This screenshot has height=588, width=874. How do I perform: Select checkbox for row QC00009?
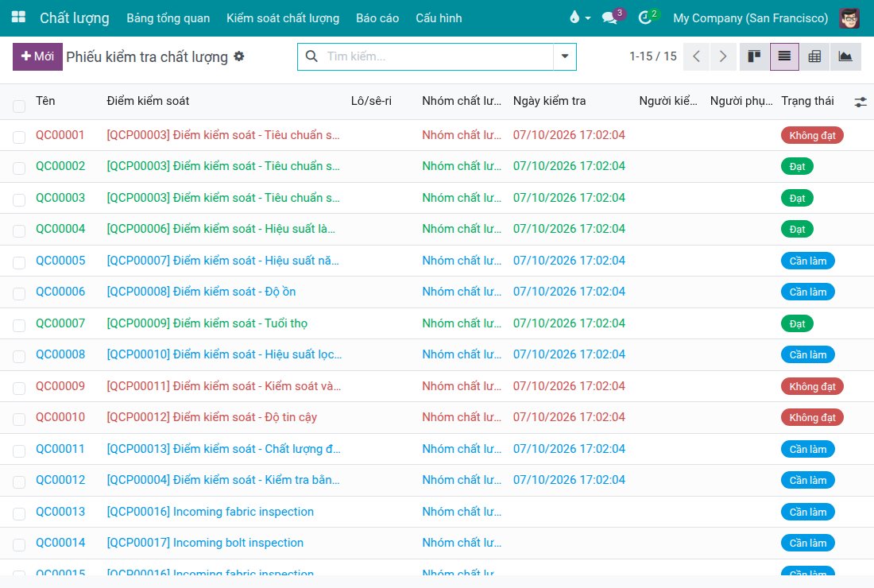pos(19,388)
